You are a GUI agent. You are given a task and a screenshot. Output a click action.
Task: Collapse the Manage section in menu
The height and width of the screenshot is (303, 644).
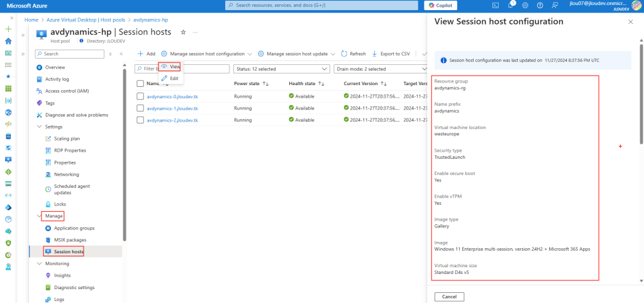40,216
